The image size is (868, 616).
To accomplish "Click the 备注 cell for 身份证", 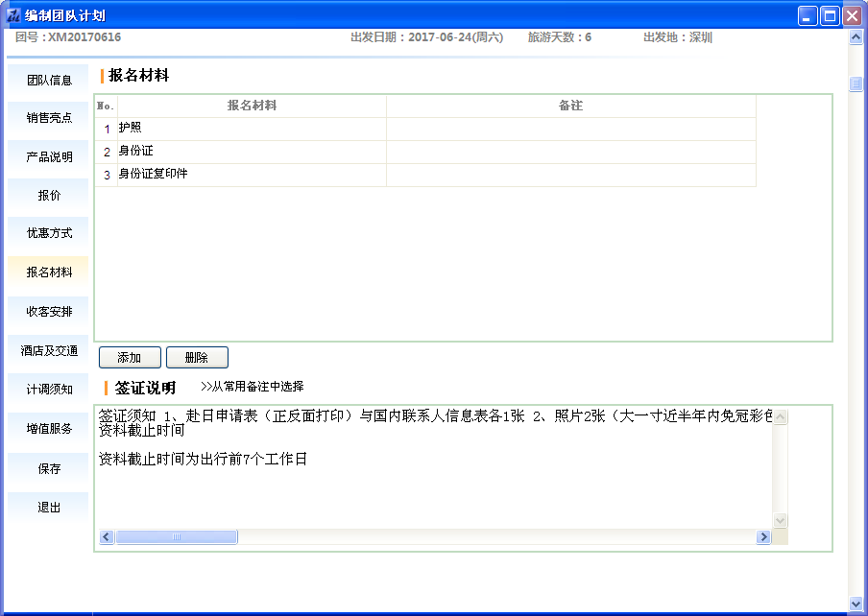I will click(571, 152).
